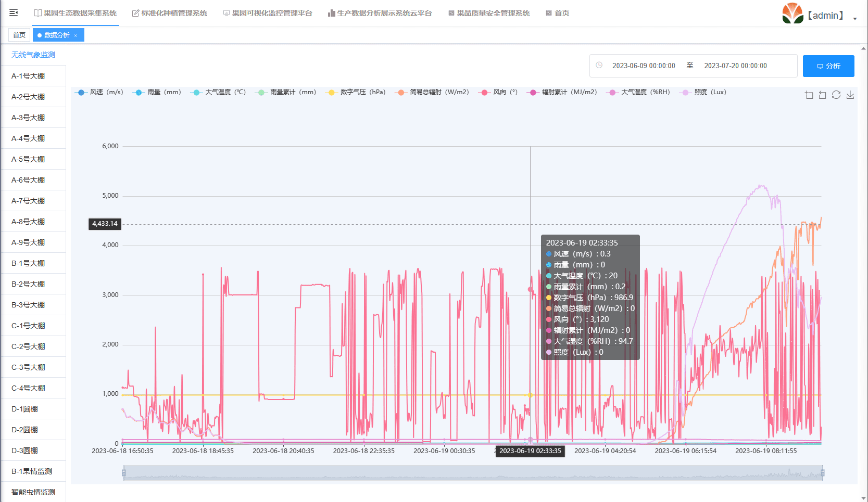868x502 pixels.
Task: Download chart as image
Action: point(850,95)
